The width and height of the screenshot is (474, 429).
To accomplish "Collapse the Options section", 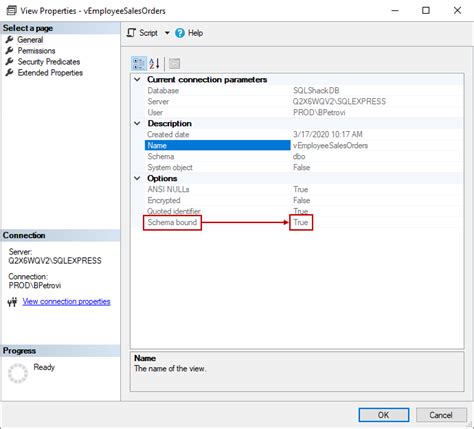I will click(x=137, y=178).
